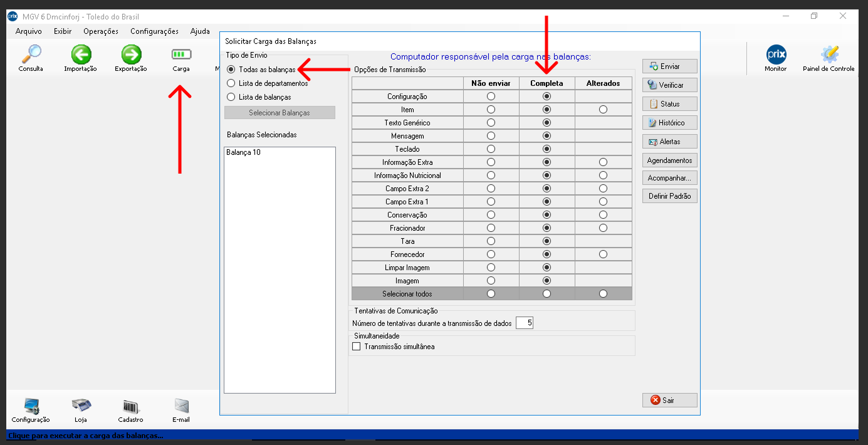This screenshot has width=868, height=445.
Task: Click the Consulta magnifier icon
Action: pos(31,55)
